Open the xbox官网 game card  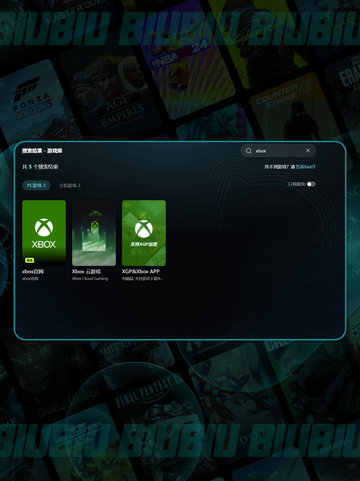click(44, 233)
